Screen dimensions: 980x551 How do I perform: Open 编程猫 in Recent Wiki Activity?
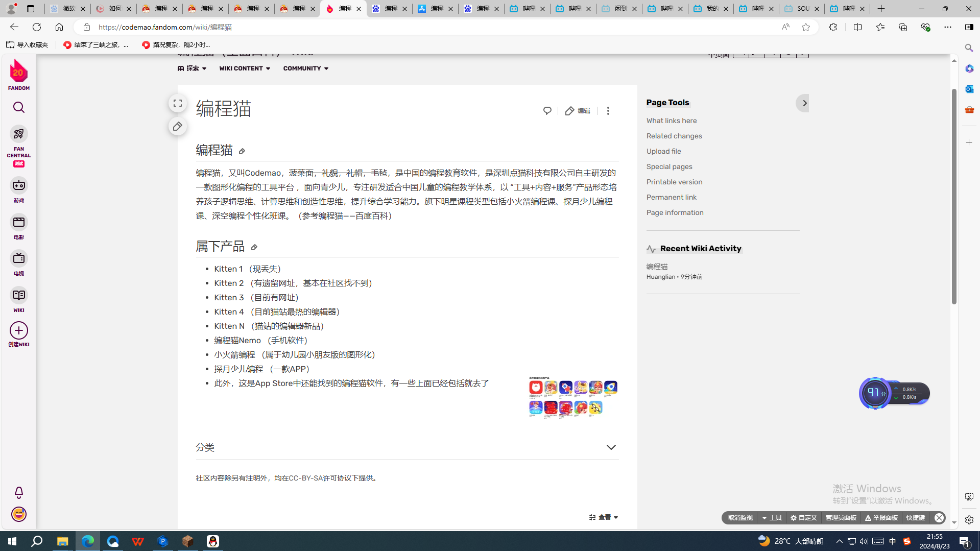657,267
